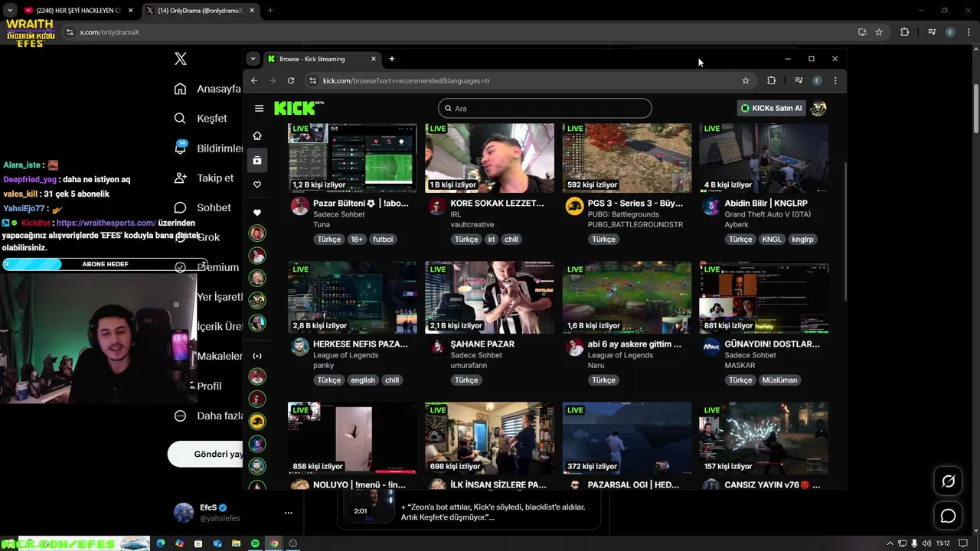The image size is (980, 551).
Task: Open the abi 6 ay askere gittim stream
Action: 627,298
